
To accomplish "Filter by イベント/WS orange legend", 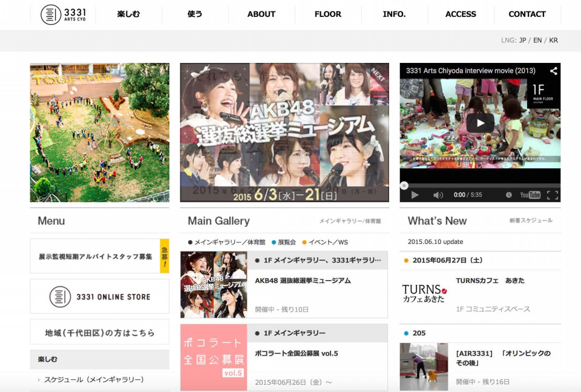I will [325, 243].
